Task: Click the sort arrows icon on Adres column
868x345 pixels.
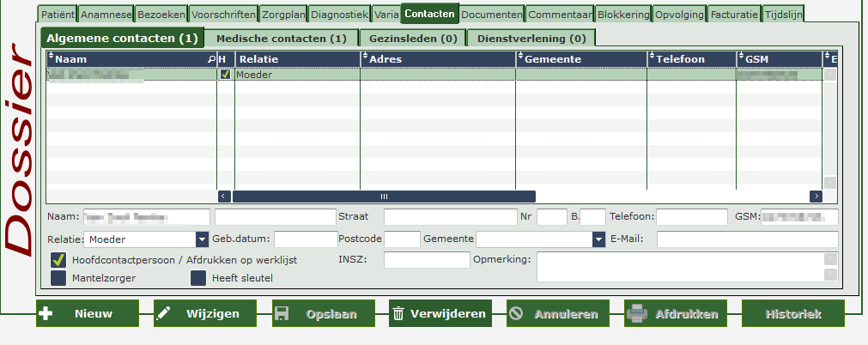Action: pyautogui.click(x=366, y=57)
